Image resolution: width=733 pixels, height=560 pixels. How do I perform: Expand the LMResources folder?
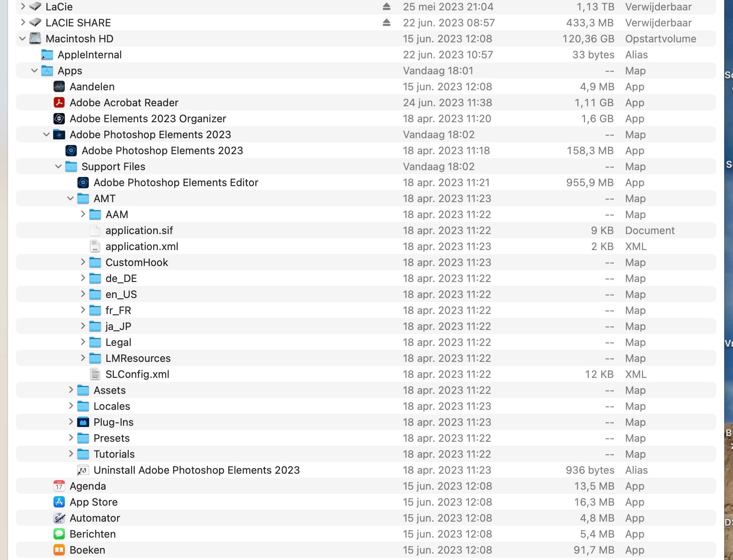tap(83, 358)
